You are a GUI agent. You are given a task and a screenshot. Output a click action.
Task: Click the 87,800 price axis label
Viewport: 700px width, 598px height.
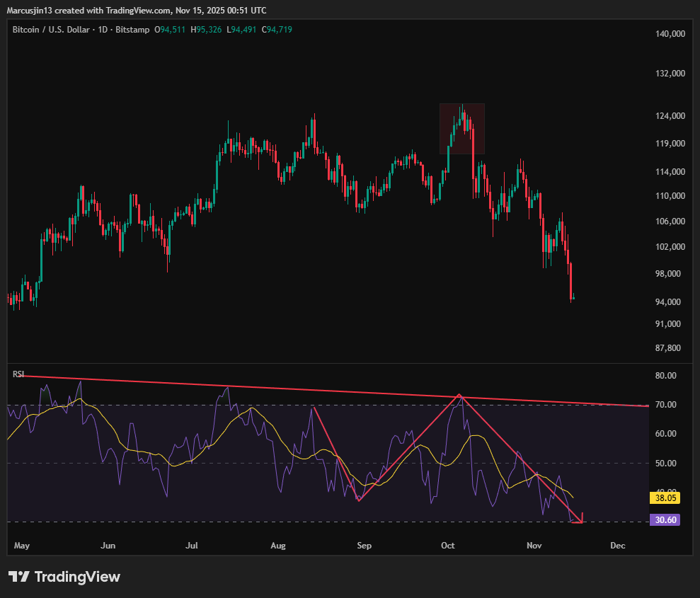(668, 348)
